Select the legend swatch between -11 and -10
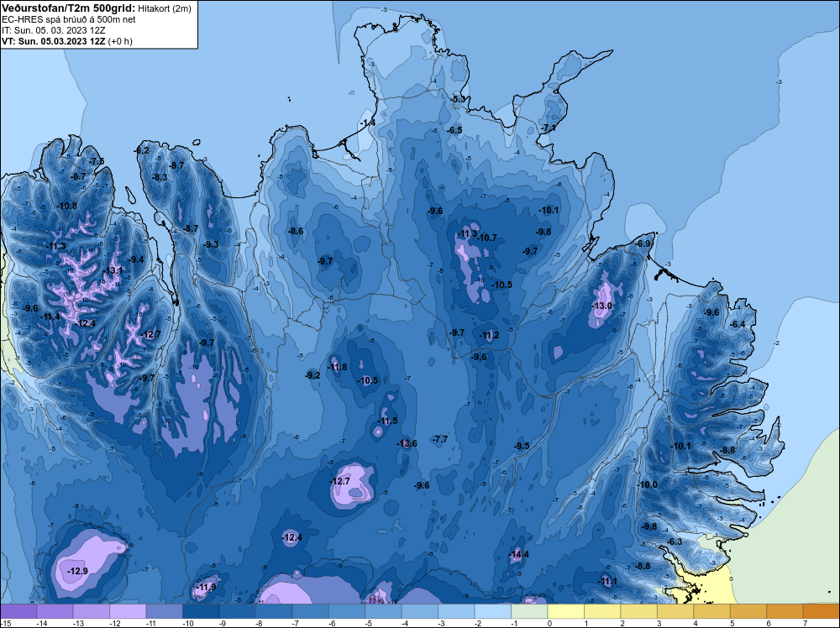This screenshot has width=840, height=628. click(165, 611)
